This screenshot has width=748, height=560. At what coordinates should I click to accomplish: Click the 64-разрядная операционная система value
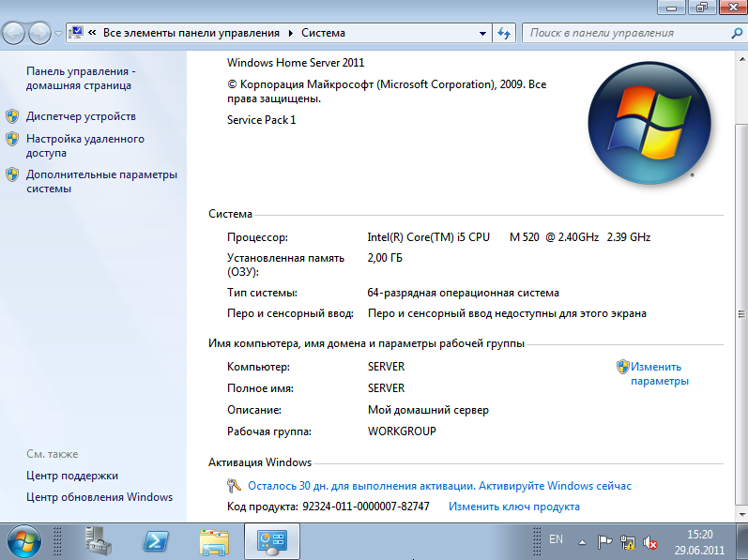coord(463,293)
